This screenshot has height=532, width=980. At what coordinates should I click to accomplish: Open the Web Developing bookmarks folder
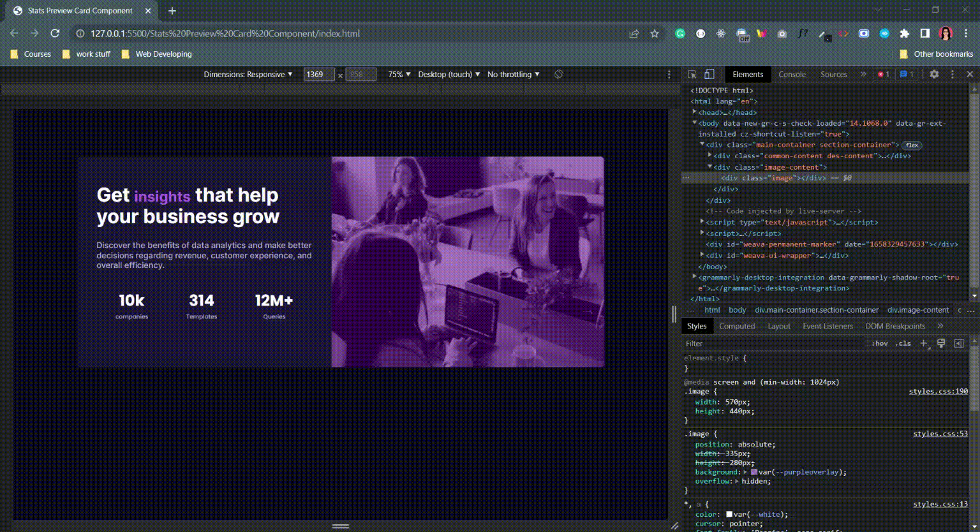(156, 54)
